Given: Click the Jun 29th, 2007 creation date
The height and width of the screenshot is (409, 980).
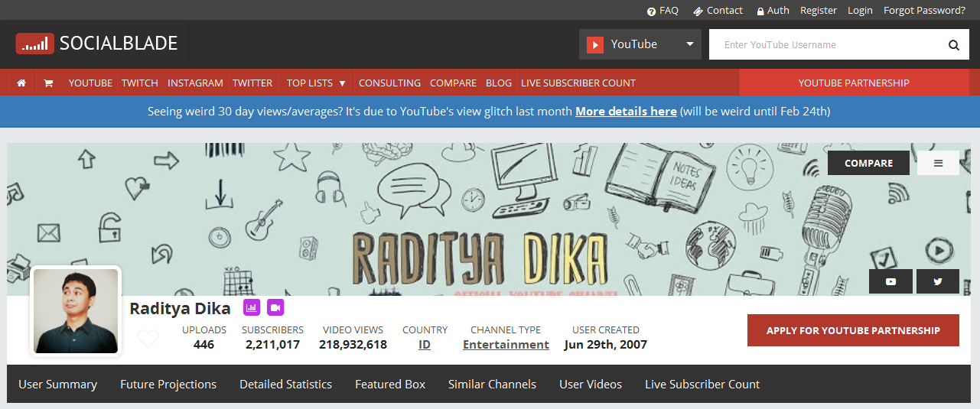Looking at the screenshot, I should pos(606,345).
